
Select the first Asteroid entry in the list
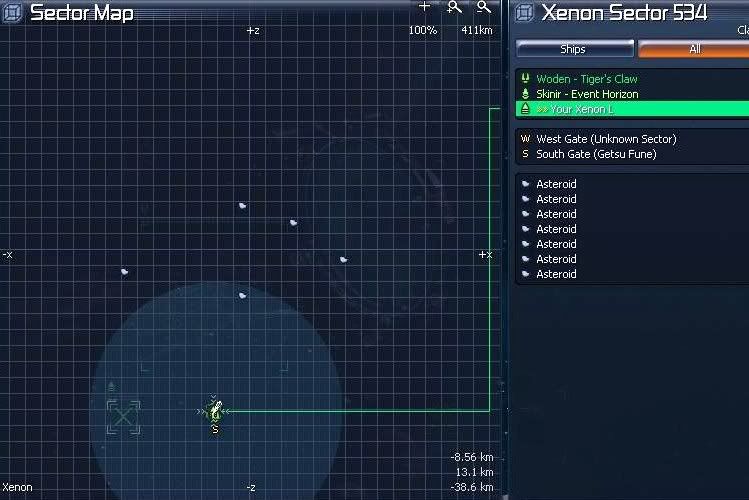click(x=556, y=184)
